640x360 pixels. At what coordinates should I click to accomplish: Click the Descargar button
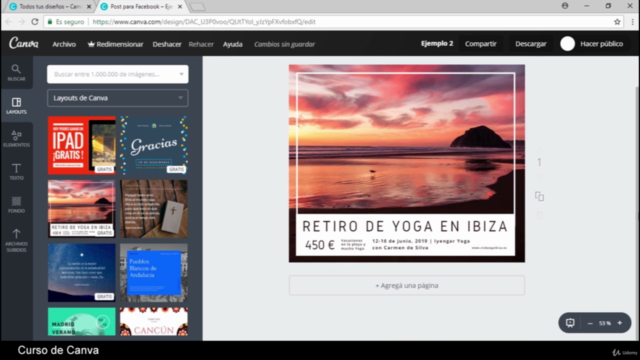(x=531, y=44)
